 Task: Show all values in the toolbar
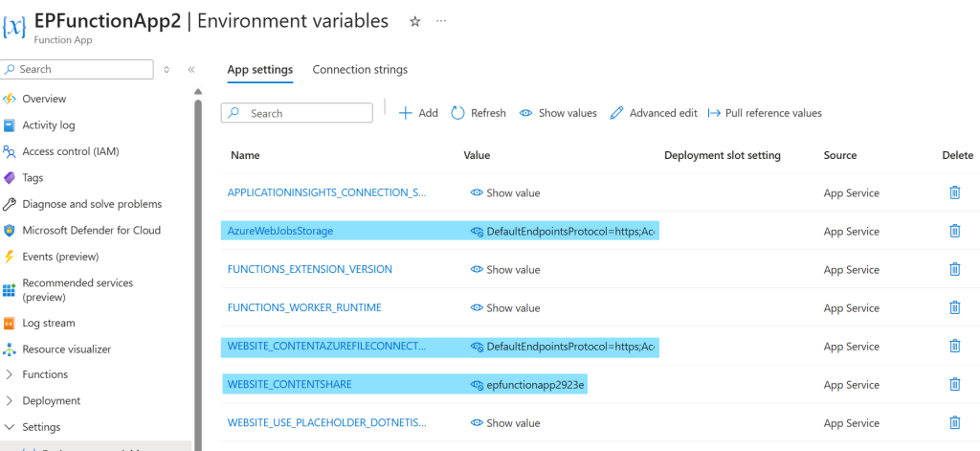(x=558, y=113)
